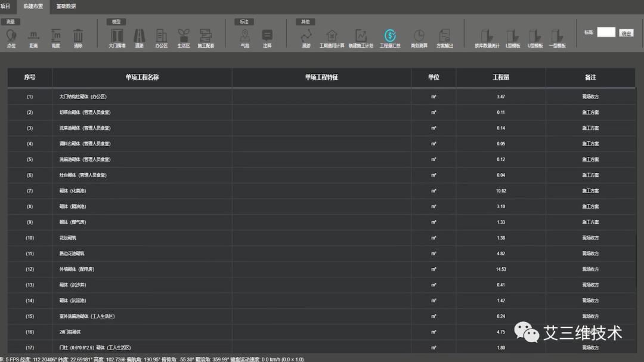The width and height of the screenshot is (644, 362).
Task: Add a 气泡 bubble marker
Action: click(245, 39)
